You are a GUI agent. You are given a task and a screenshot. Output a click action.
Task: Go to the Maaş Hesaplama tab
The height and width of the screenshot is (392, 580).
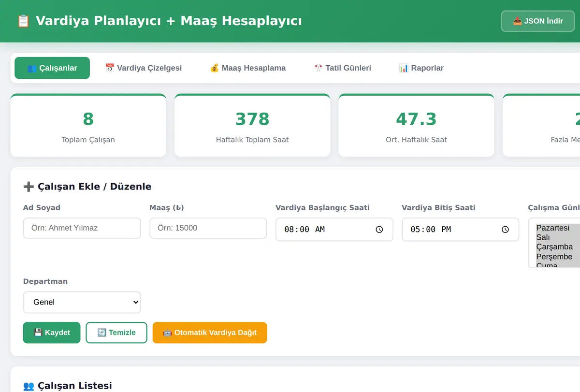tap(247, 68)
